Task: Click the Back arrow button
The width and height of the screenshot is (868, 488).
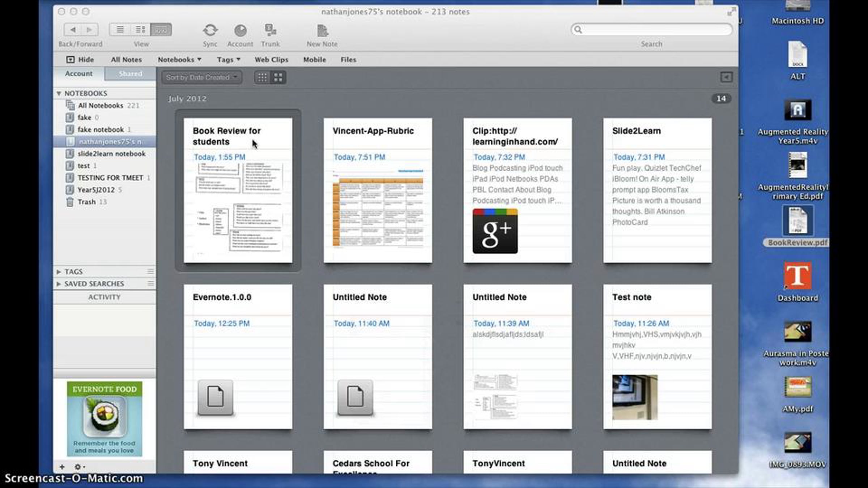Action: (73, 30)
